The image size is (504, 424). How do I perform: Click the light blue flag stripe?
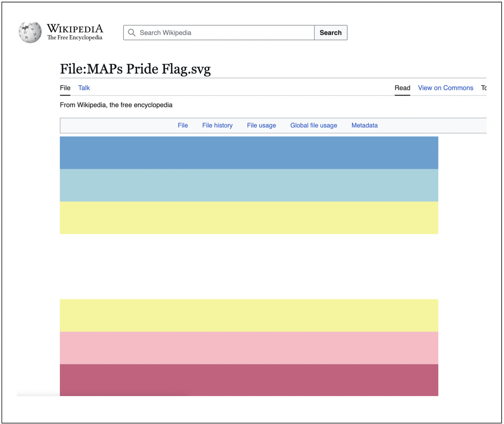(249, 185)
